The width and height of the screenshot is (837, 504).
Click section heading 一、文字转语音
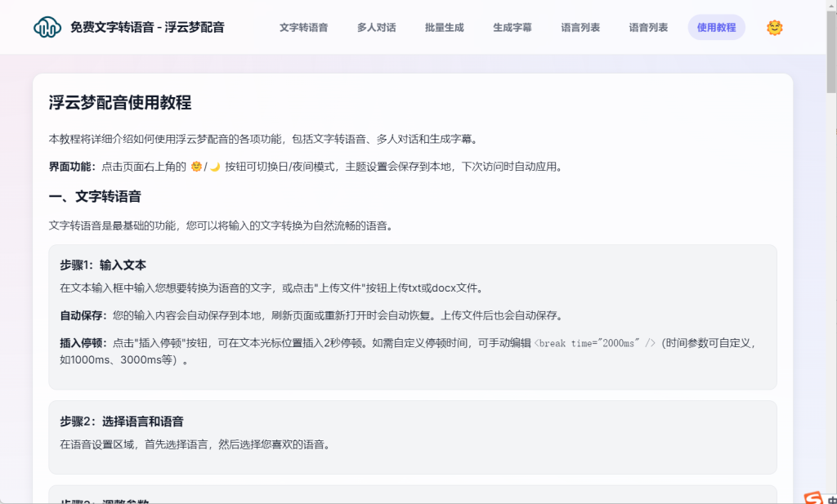(95, 197)
